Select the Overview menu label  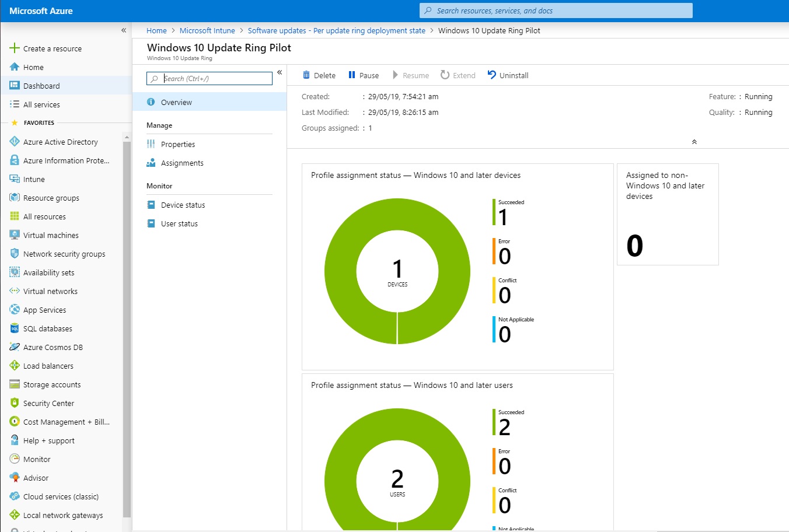[176, 102]
